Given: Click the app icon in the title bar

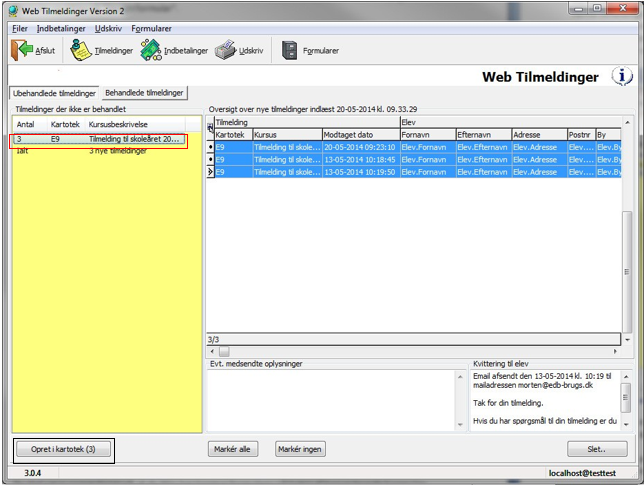Looking at the screenshot, I should click(14, 11).
